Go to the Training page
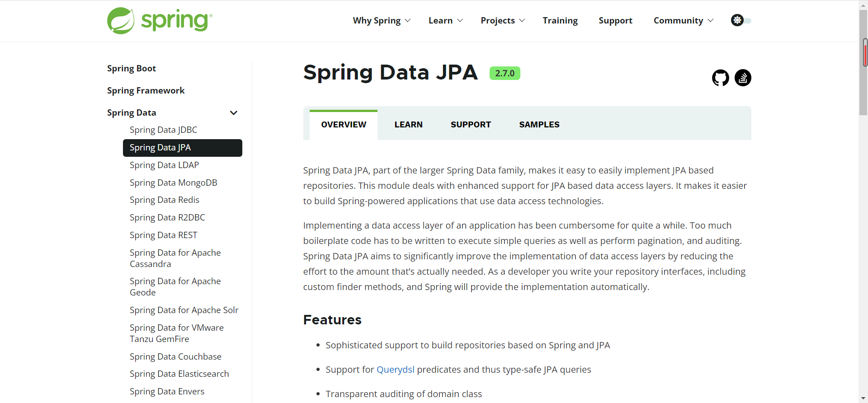The image size is (868, 403). click(560, 21)
